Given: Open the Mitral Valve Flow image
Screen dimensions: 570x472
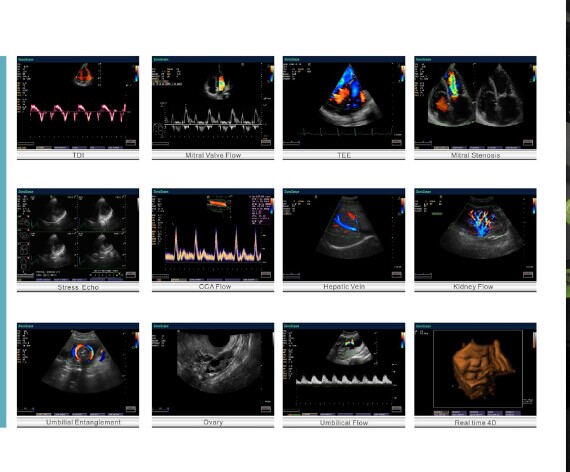Looking at the screenshot, I should point(213,103).
